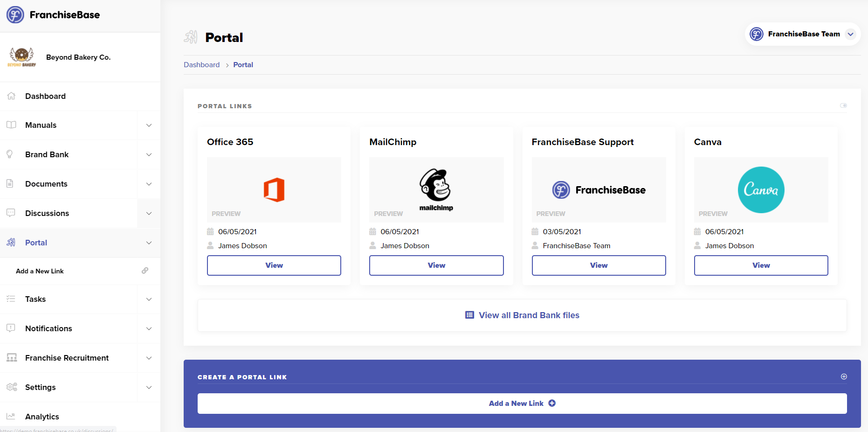Click the list icon beside View all Brand Bank files
Image resolution: width=868 pixels, height=432 pixels.
[x=469, y=315]
